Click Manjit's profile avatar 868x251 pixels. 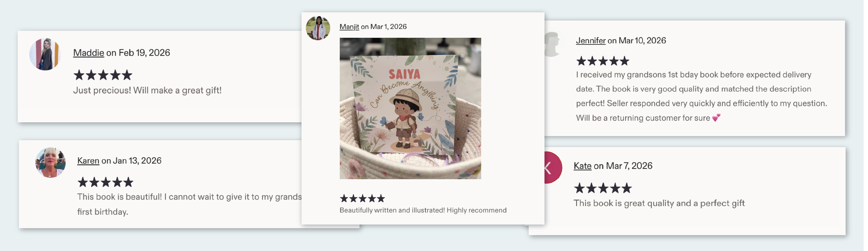[318, 28]
